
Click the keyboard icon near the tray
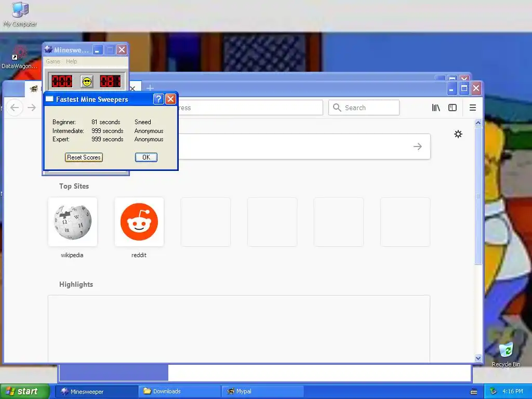pyautogui.click(x=474, y=392)
